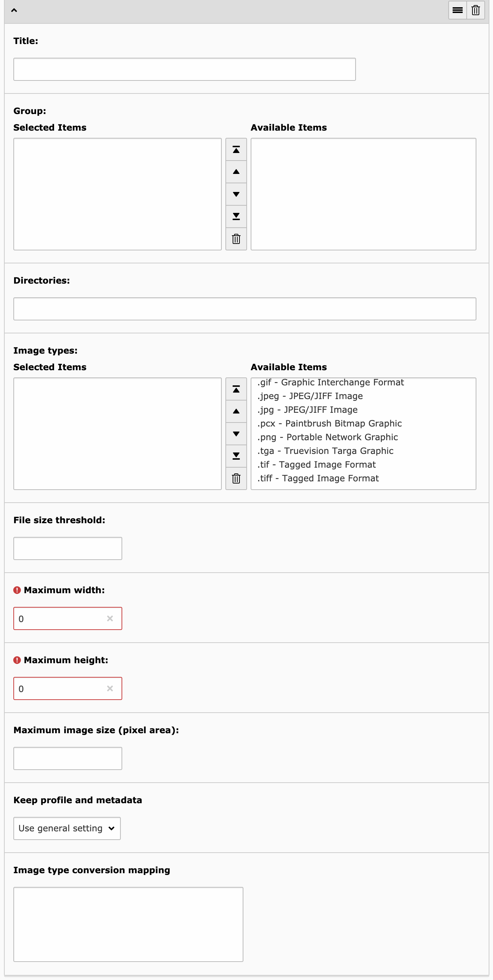Viewport: 493px width, 980px height.
Task: Choose .jpg JPEG/JIFF Image option
Action: click(307, 410)
